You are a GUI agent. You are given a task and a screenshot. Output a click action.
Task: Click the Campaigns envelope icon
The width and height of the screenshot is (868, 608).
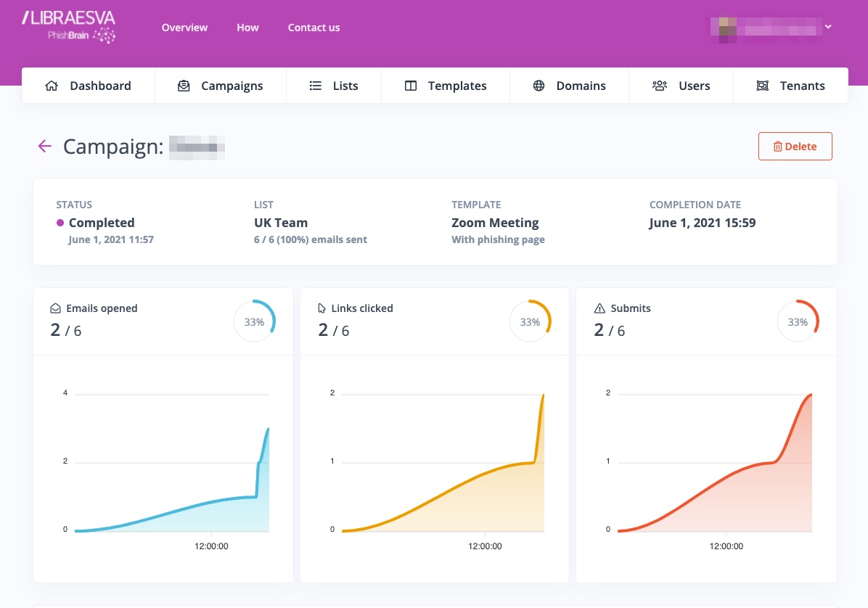pos(184,86)
